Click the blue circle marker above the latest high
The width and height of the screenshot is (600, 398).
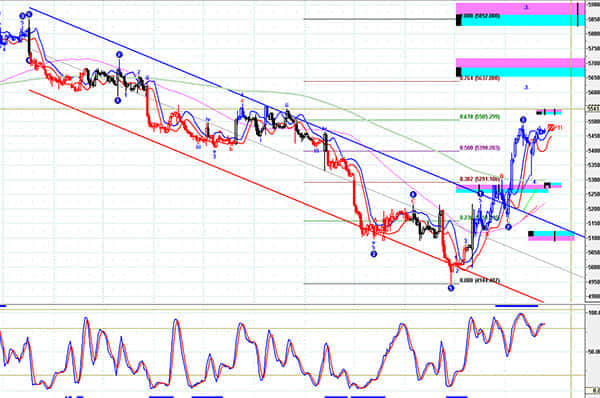pyautogui.click(x=523, y=120)
